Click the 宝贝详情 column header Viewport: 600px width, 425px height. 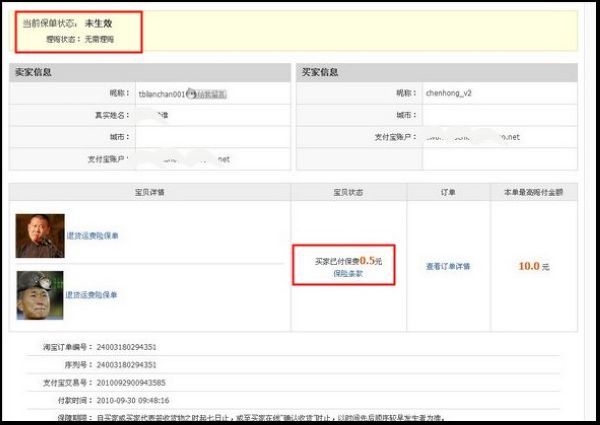click(150, 190)
